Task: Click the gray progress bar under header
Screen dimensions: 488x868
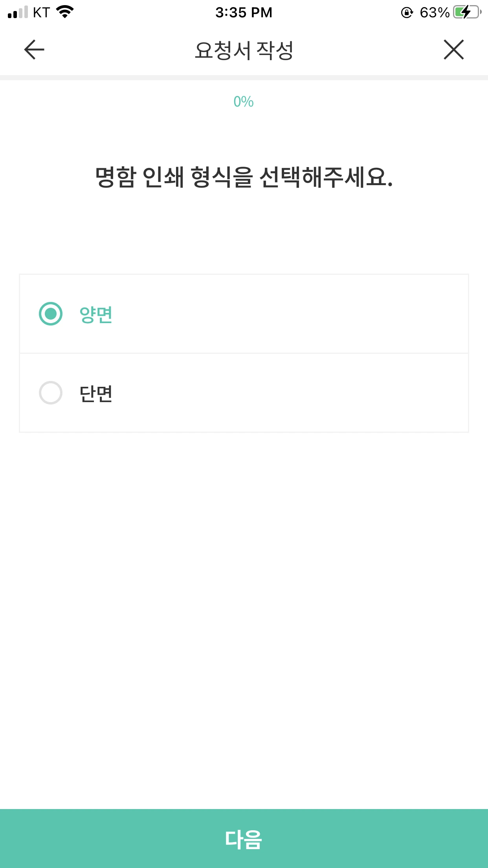Action: click(244, 77)
